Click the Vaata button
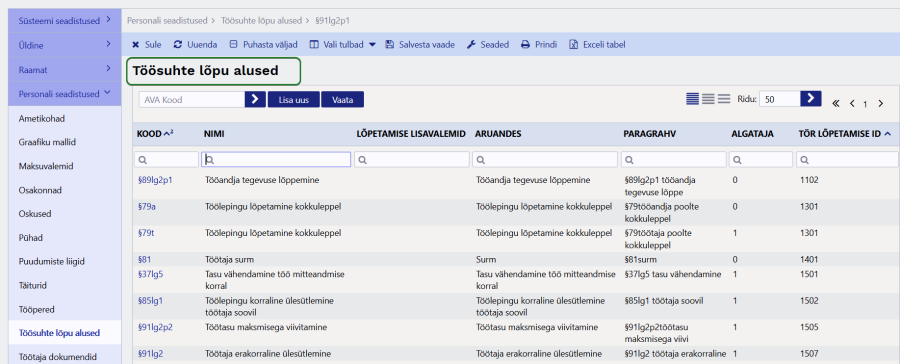 click(x=342, y=99)
